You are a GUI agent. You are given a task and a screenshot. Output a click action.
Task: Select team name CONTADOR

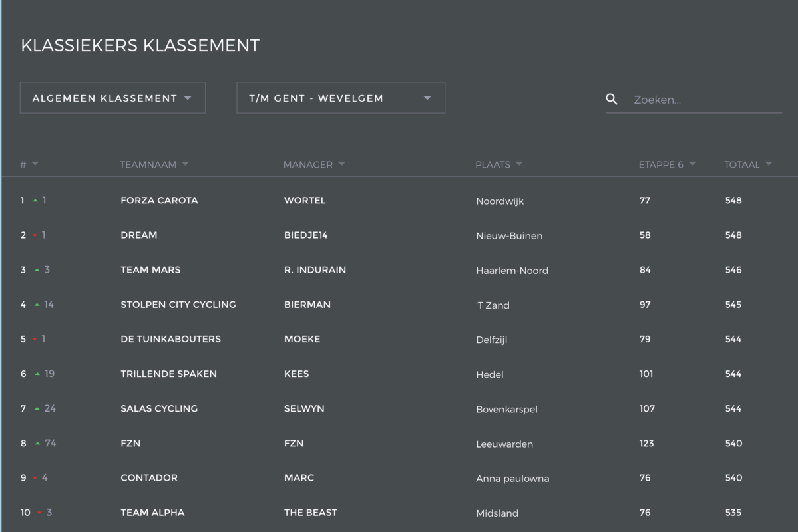click(149, 477)
